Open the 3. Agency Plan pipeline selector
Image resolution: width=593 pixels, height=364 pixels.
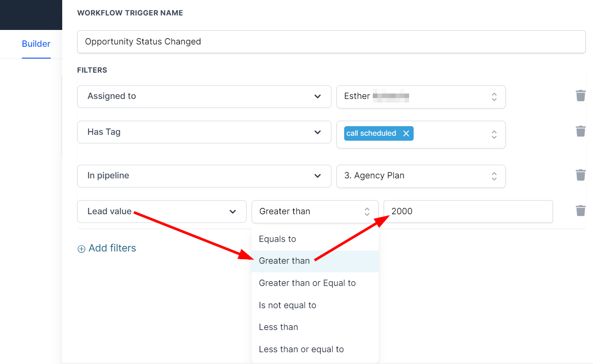point(420,176)
